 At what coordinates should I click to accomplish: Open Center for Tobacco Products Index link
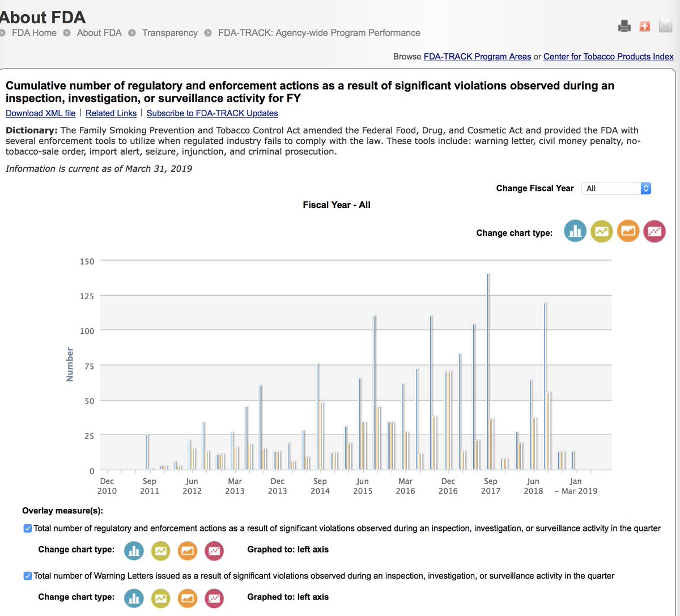[609, 57]
